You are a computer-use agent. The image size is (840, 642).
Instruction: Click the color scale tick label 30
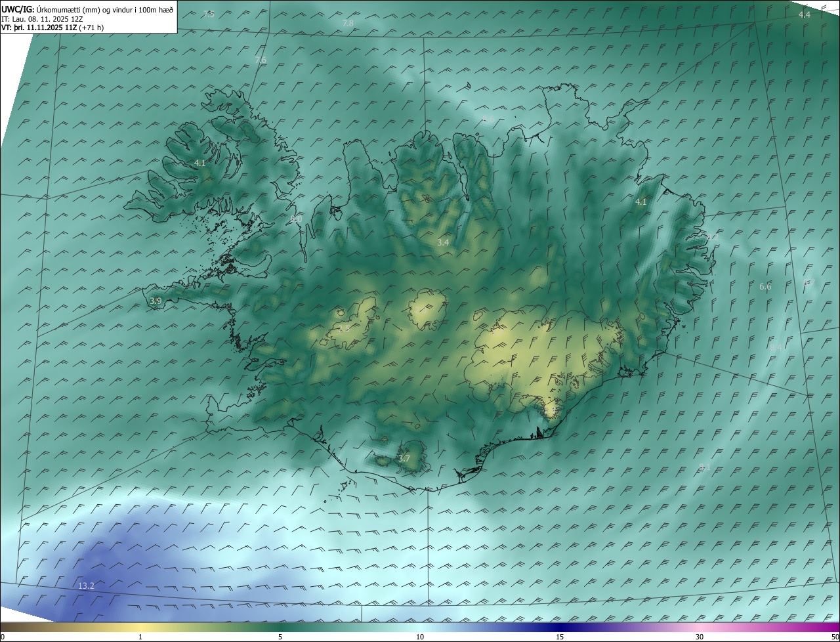(700, 637)
